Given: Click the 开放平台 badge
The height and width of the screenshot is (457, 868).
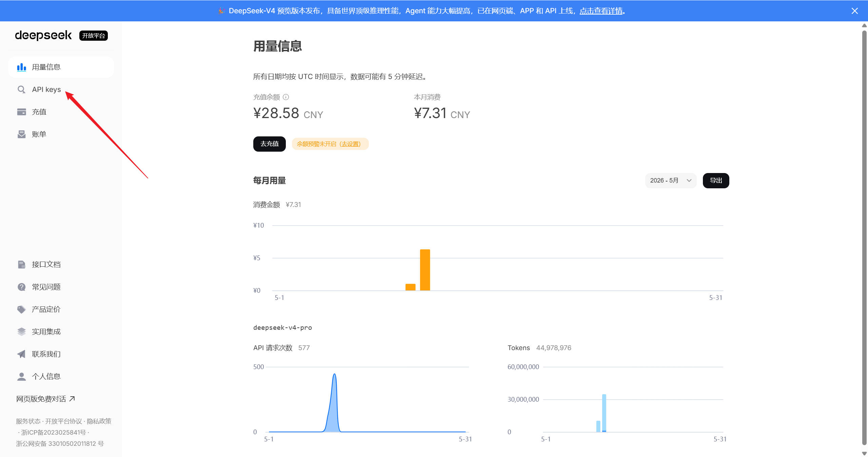Looking at the screenshot, I should pyautogui.click(x=94, y=36).
